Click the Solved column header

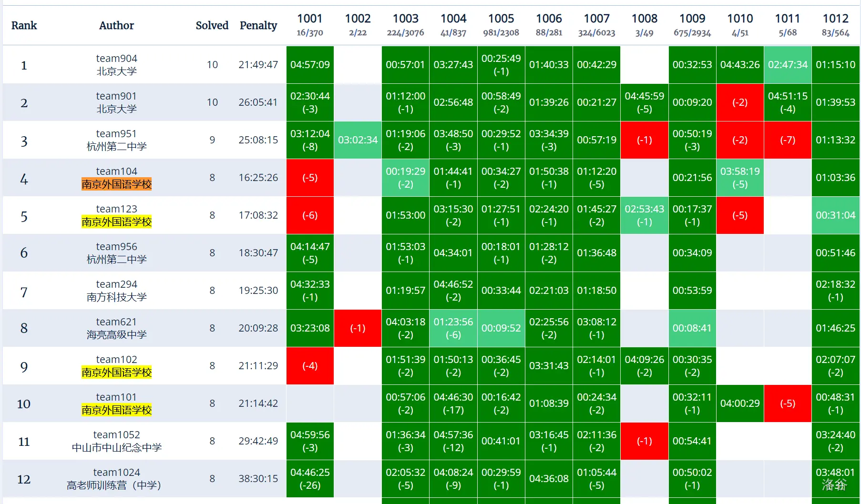pyautogui.click(x=212, y=25)
